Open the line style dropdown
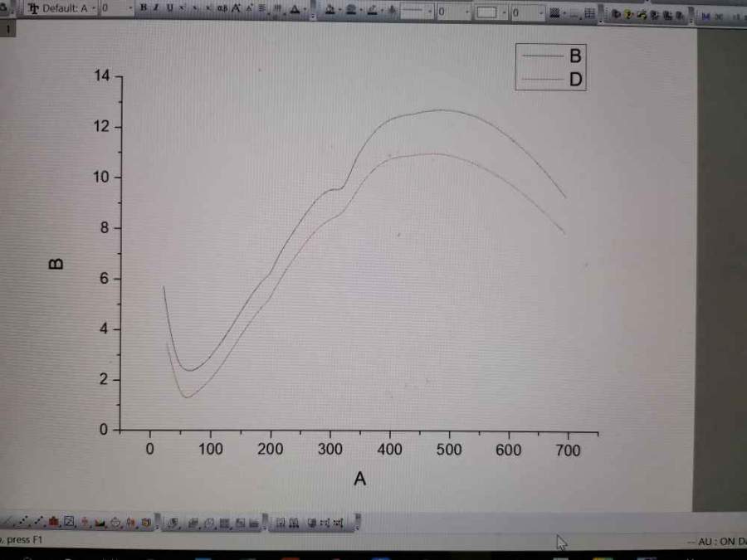Screen dimensions: 747x560 [417, 11]
